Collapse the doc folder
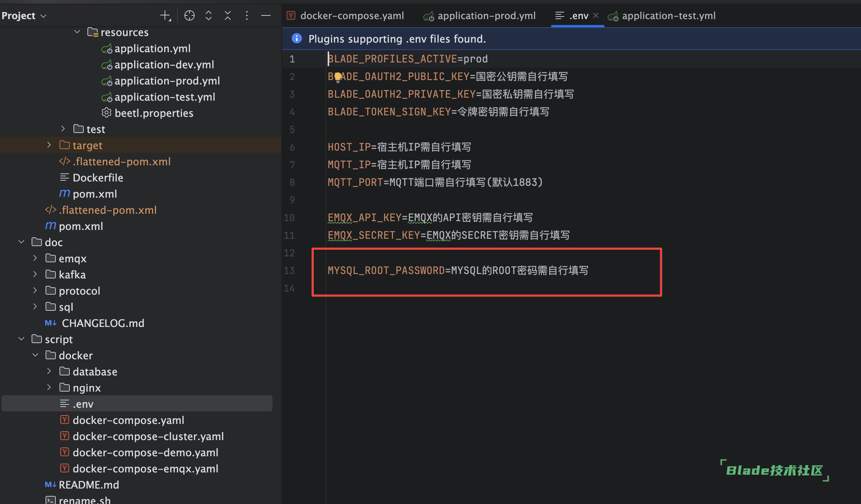 21,242
